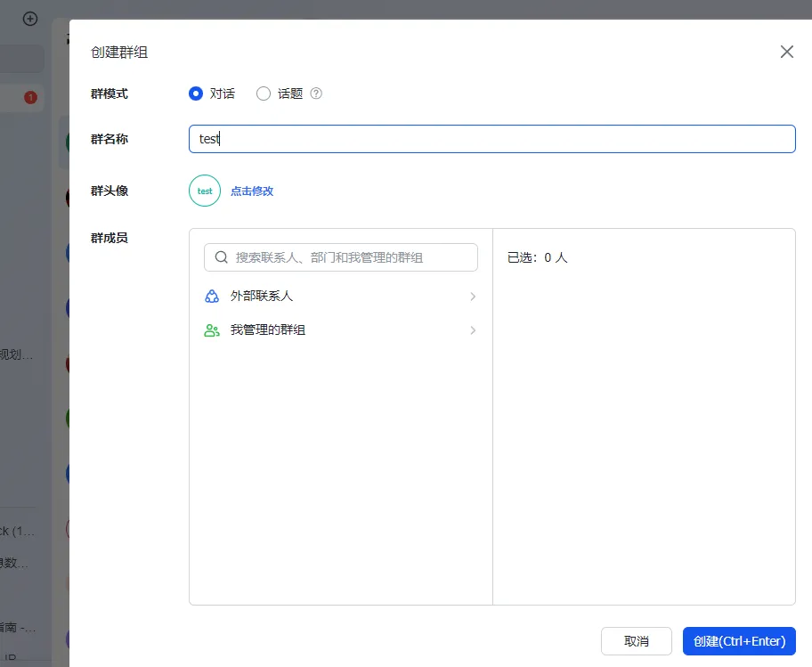The width and height of the screenshot is (812, 667).
Task: Select the 话题 group mode radio
Action: point(264,93)
